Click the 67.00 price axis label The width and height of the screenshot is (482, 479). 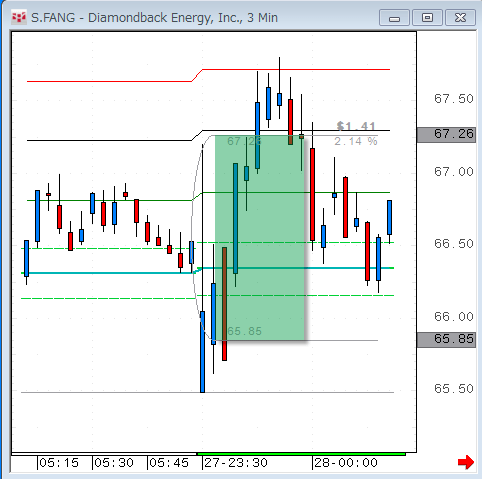pos(454,172)
